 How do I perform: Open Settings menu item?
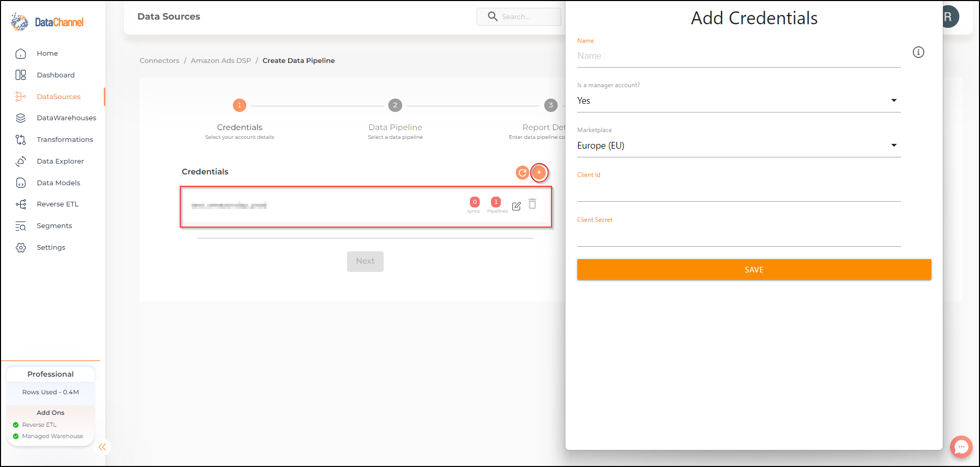[x=51, y=248]
